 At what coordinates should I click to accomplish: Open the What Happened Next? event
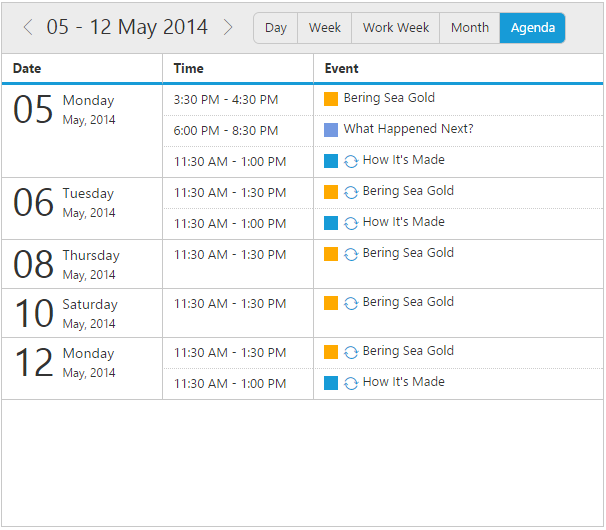[x=408, y=129]
